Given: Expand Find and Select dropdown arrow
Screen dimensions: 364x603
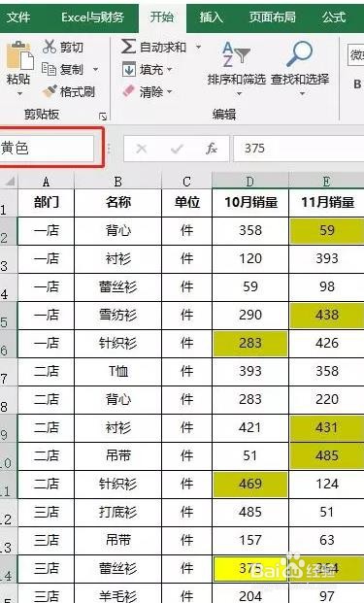Looking at the screenshot, I should coord(302,93).
